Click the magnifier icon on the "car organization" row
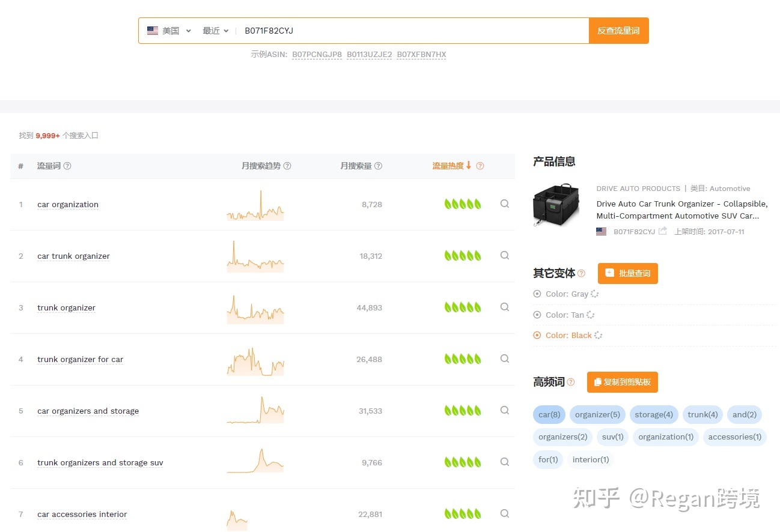 click(504, 204)
